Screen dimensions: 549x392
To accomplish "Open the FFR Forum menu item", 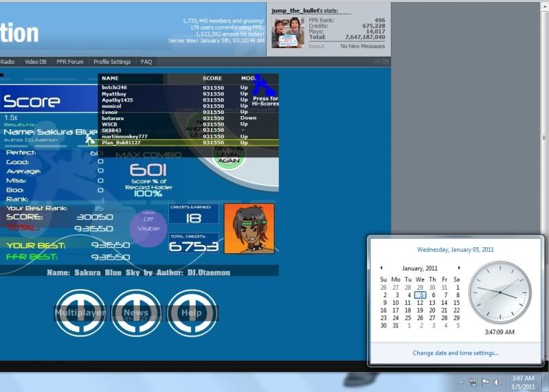I will click(69, 62).
